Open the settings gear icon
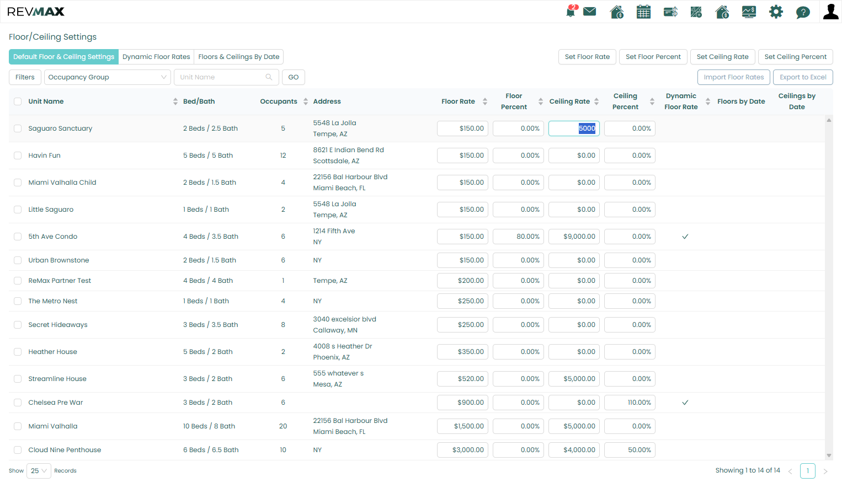The image size is (842, 504). [776, 12]
